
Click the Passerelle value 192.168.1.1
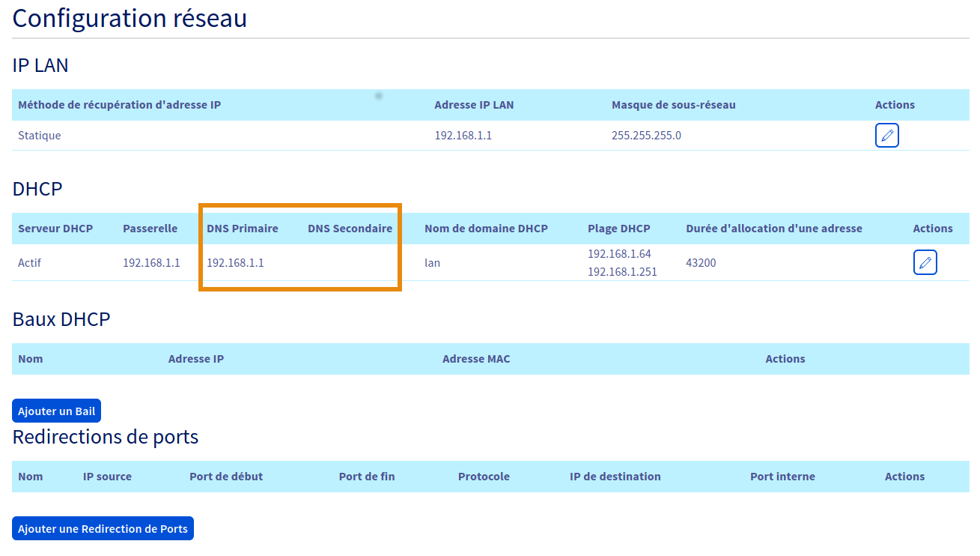tap(151, 263)
